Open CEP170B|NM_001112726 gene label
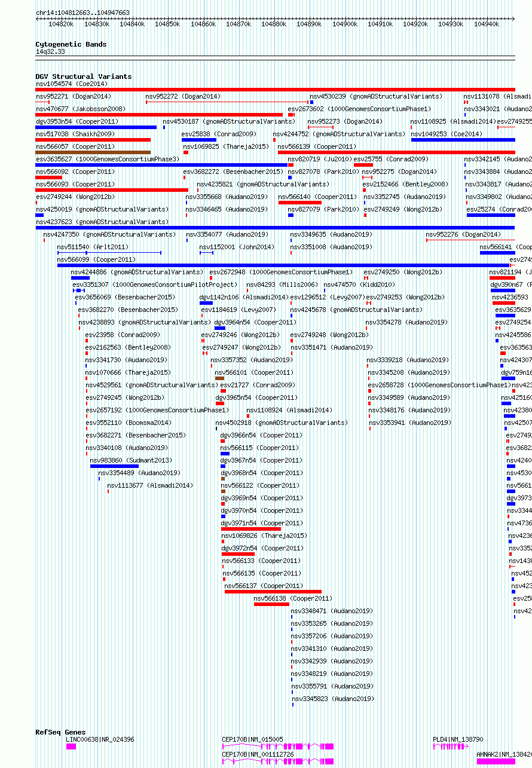532x768 pixels. pos(258,754)
